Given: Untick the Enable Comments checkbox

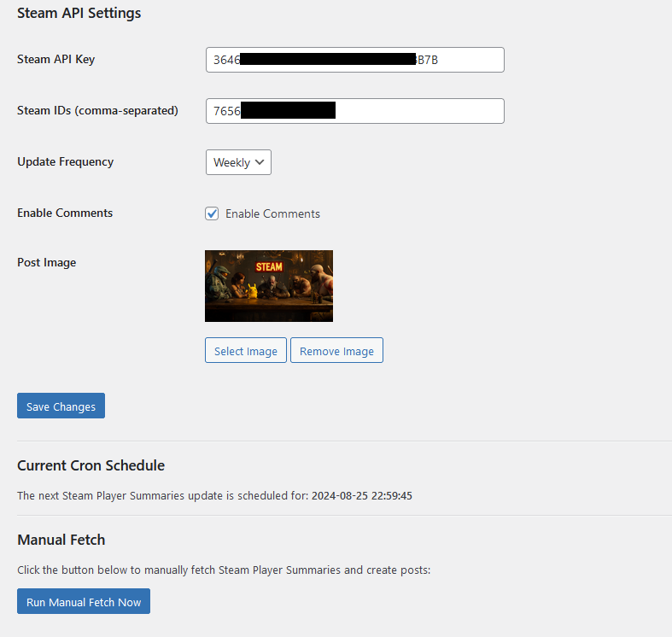Looking at the screenshot, I should coord(213,213).
